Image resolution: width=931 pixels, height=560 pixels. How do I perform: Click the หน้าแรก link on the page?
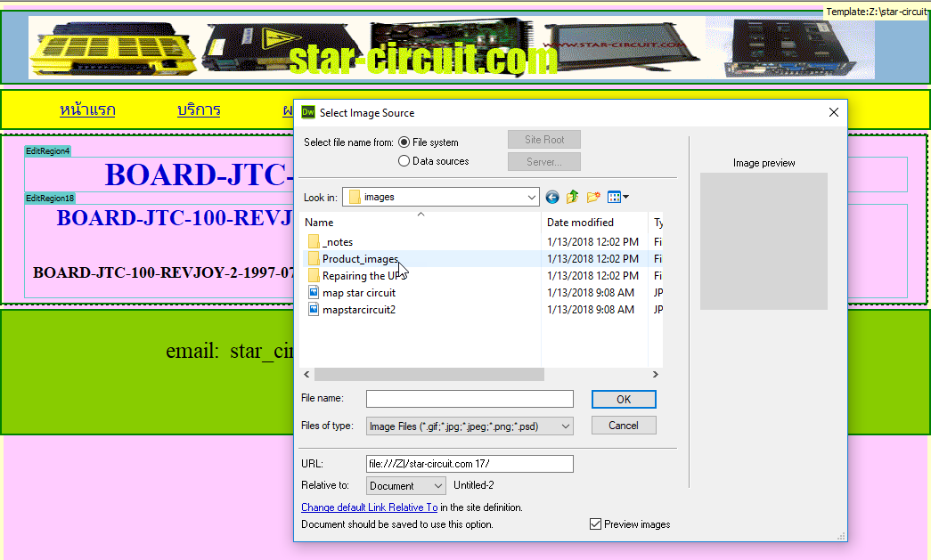[x=87, y=110]
